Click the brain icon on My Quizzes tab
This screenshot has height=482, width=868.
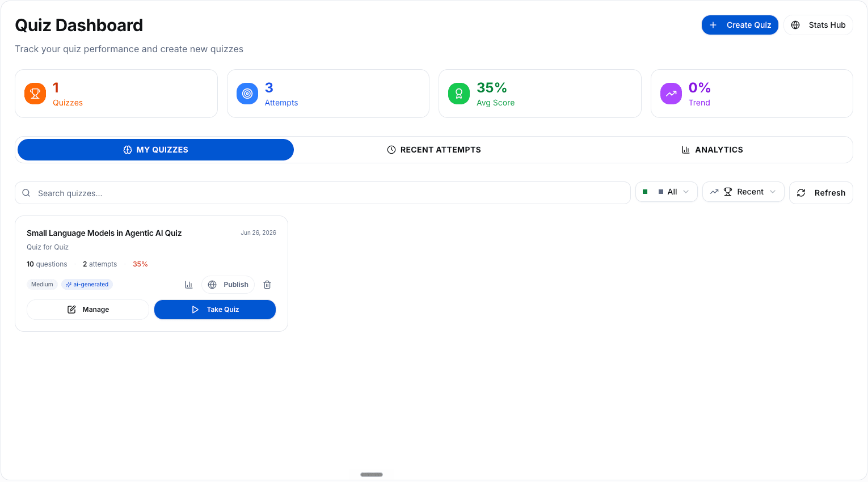[x=128, y=150]
